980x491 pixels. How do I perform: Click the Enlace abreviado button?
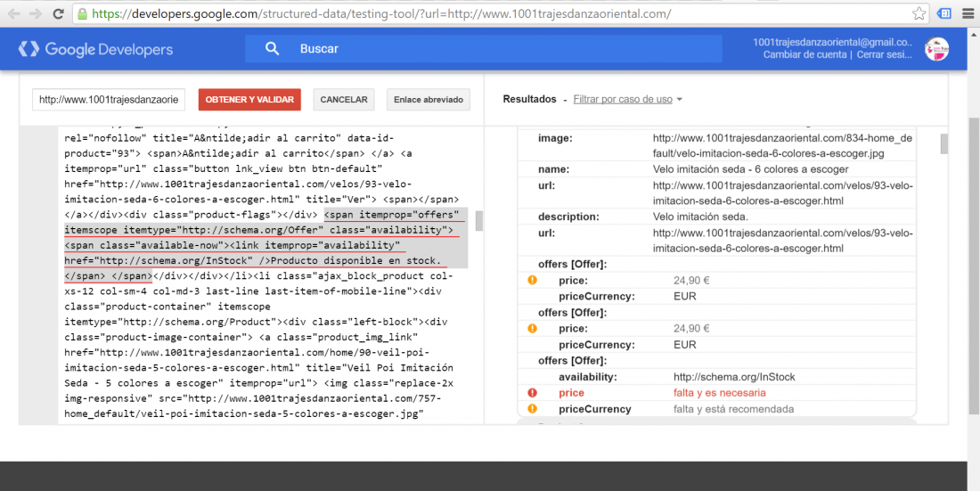(429, 100)
